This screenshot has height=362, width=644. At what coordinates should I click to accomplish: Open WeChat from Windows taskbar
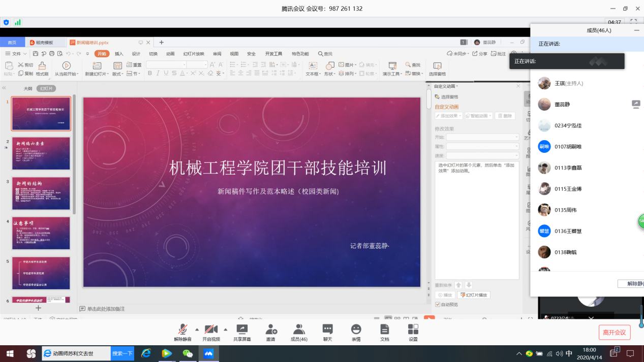188,353
